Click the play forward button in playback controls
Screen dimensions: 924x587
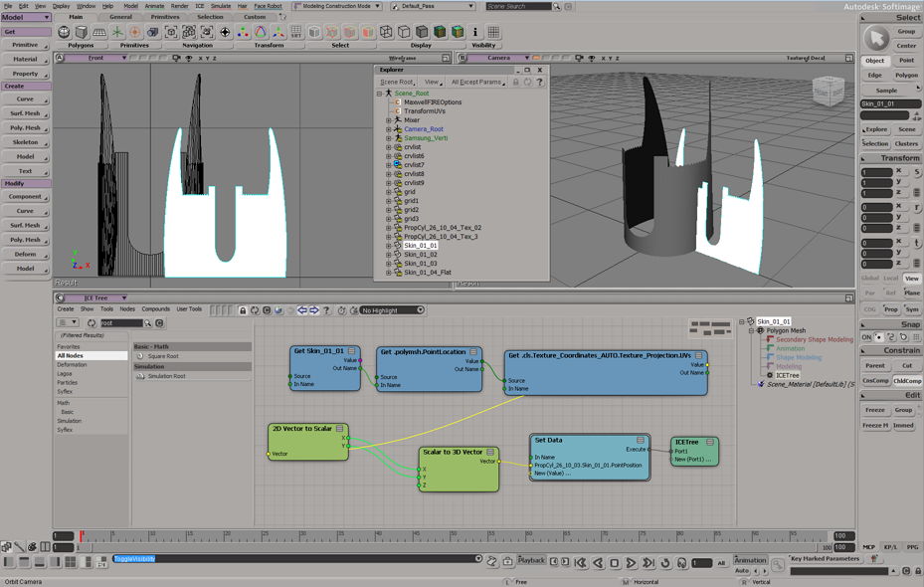[x=631, y=563]
